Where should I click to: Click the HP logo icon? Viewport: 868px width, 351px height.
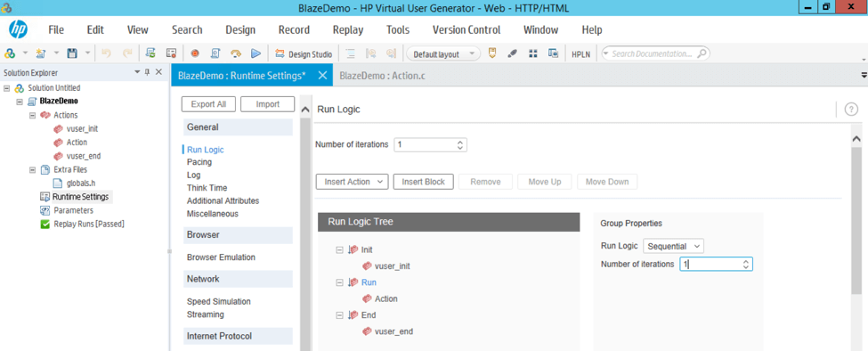coord(18,29)
